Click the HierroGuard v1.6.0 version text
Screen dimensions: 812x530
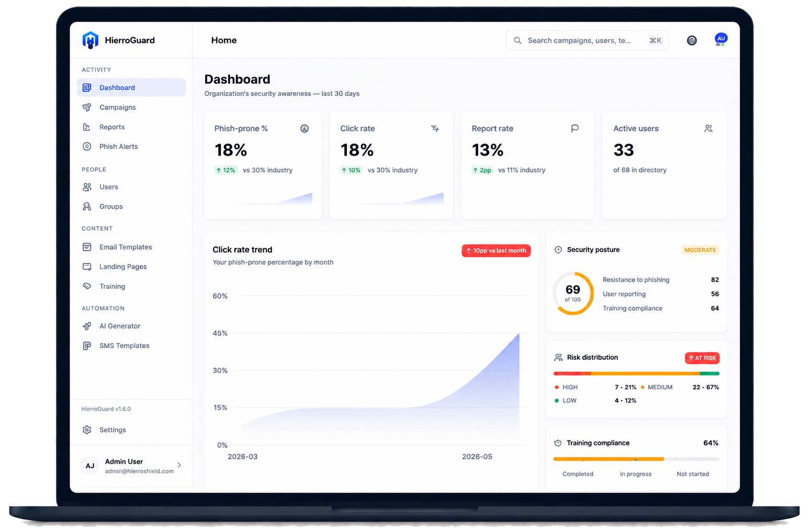coord(106,409)
